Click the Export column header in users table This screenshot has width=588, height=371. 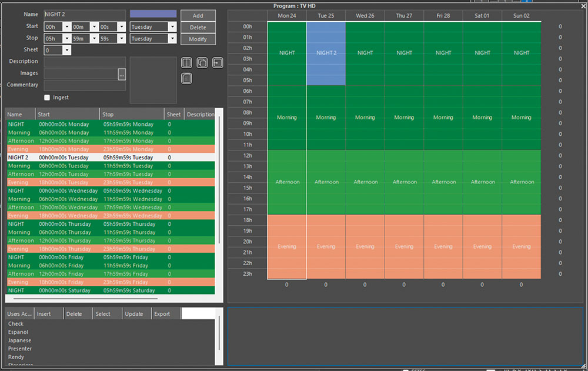(162, 314)
